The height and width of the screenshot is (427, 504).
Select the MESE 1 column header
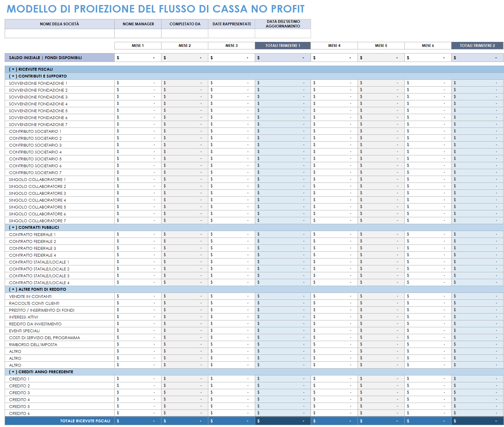tap(138, 46)
